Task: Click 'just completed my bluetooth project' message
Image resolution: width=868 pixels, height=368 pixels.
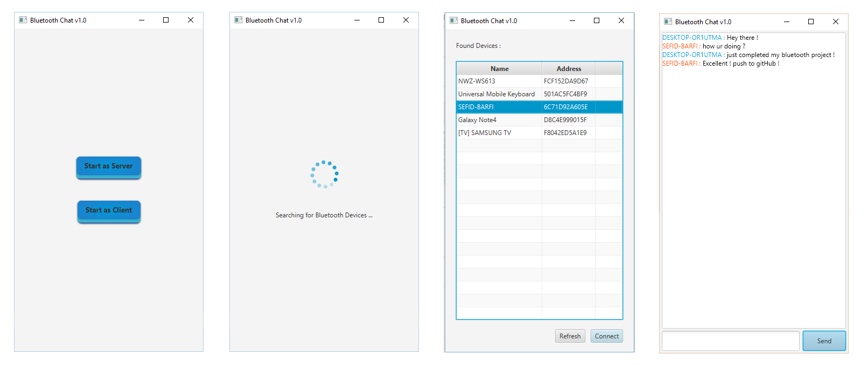Action: [780, 55]
